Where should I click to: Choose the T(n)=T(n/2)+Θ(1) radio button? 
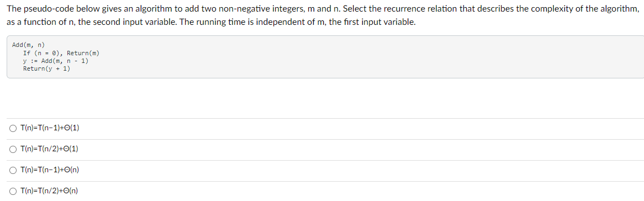coord(14,149)
